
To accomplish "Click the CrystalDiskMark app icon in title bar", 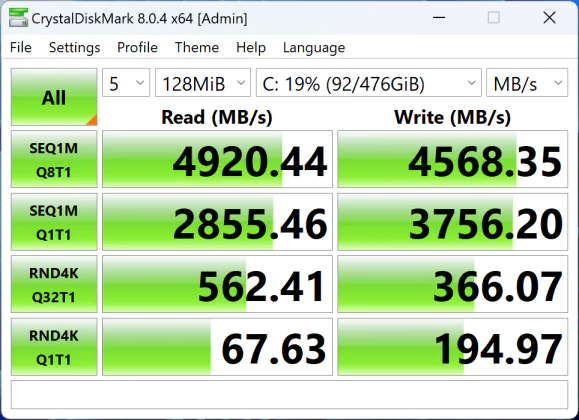I will click(18, 17).
